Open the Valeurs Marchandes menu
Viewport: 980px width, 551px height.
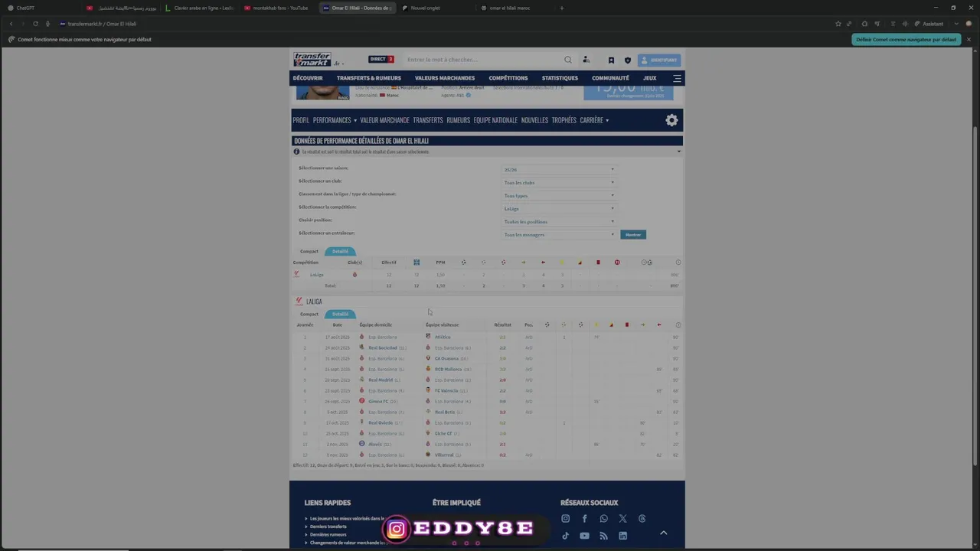click(445, 78)
